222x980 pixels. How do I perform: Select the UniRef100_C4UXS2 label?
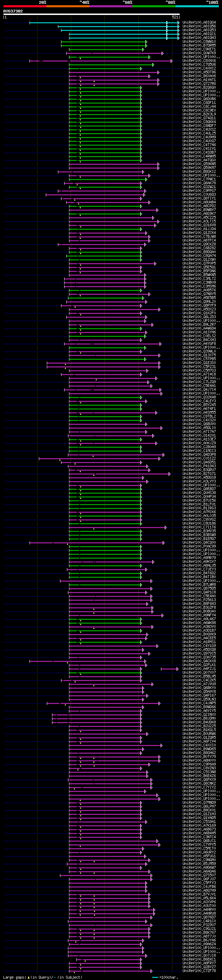[199, 129]
